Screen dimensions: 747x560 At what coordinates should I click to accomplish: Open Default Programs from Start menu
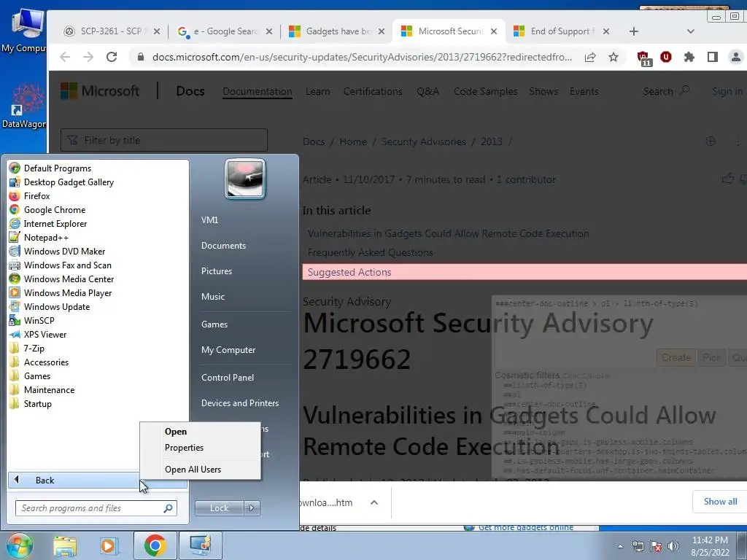coord(57,168)
